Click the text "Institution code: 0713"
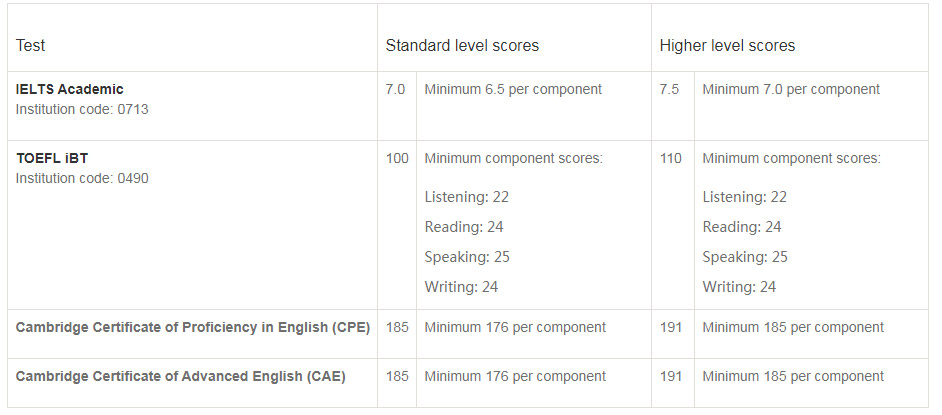Screen dimensions: 942x415 point(82,109)
